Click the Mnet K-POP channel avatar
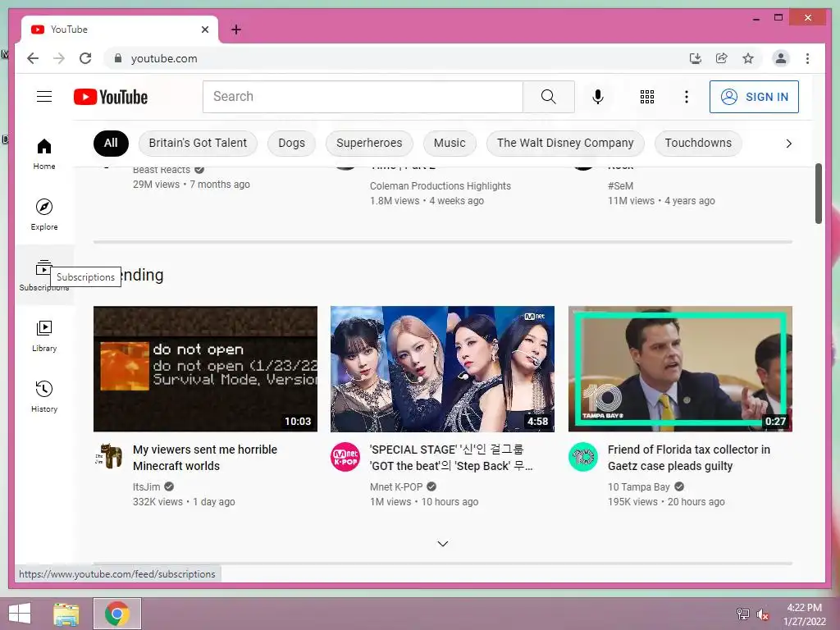The image size is (840, 630). [345, 457]
